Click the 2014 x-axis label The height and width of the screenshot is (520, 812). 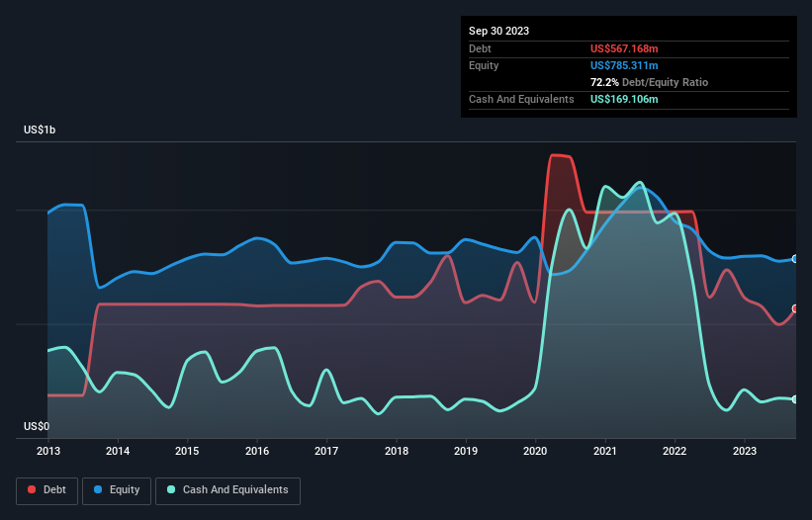pyautogui.click(x=118, y=451)
